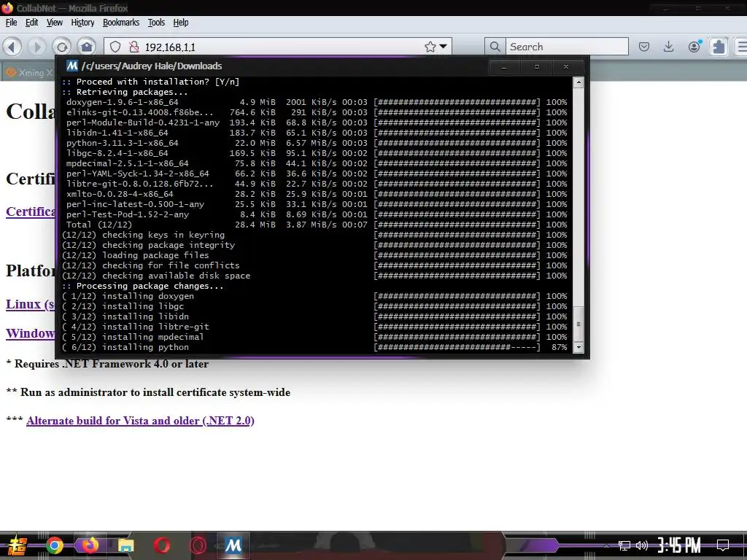This screenshot has width=747, height=560.
Task: Open the Firefox hamburger menu
Action: [742, 47]
